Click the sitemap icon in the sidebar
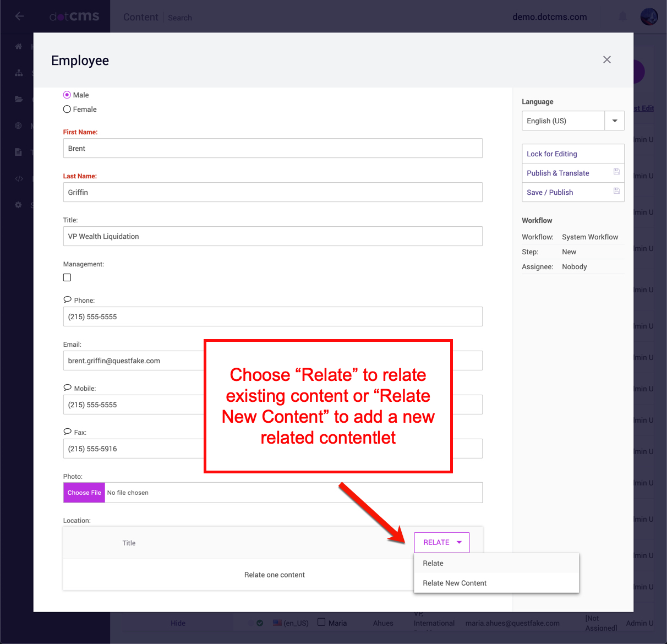This screenshot has width=667, height=644. coord(19,73)
